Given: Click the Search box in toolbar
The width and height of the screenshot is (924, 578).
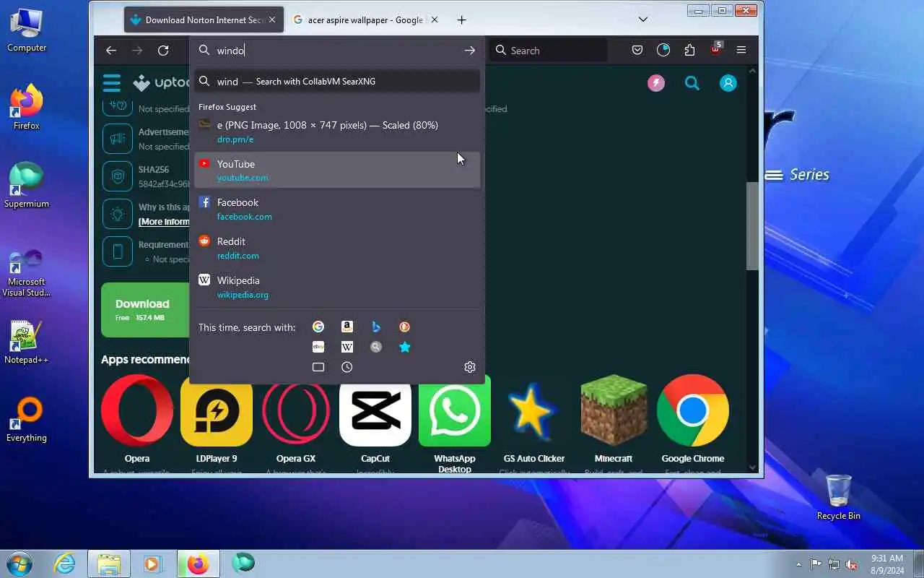Looking at the screenshot, I should (x=549, y=51).
